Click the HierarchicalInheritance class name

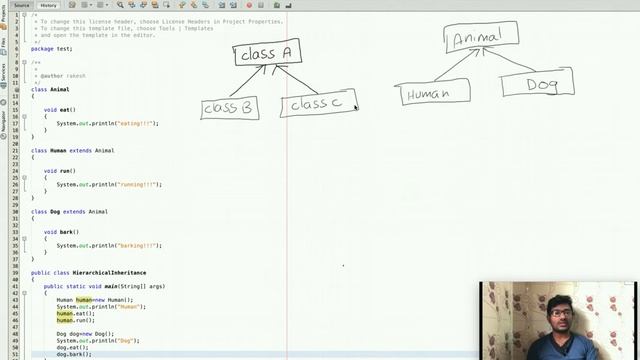[x=109, y=273]
